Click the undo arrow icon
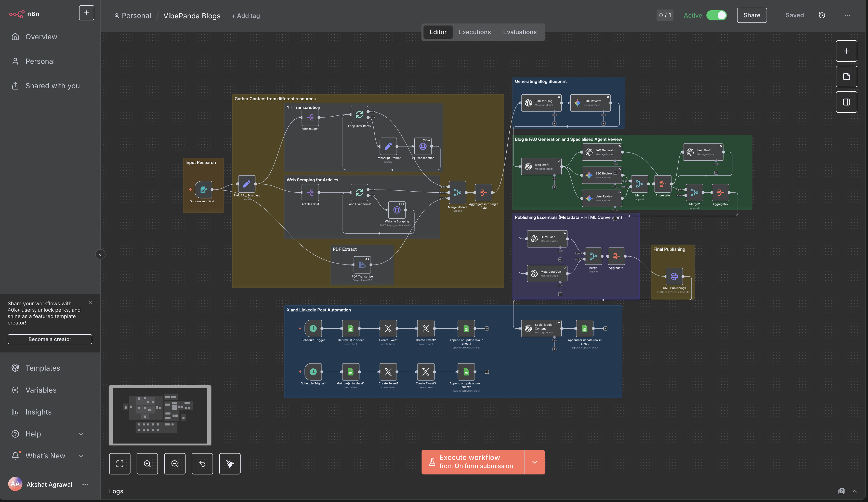 click(x=202, y=463)
